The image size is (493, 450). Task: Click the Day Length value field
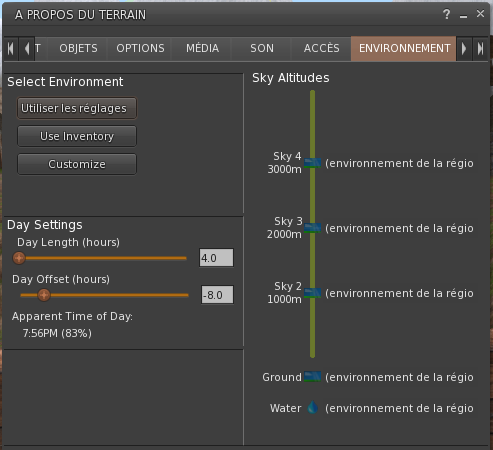(216, 258)
